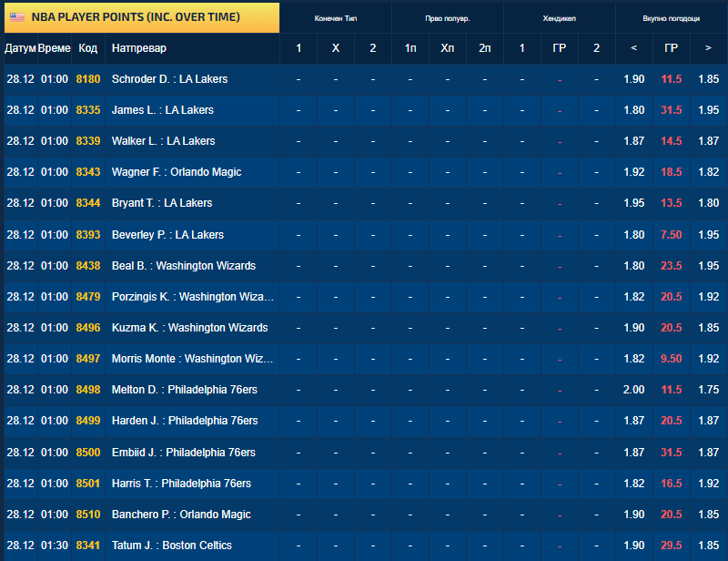Click over 1.92 odds for Harris T.

pyautogui.click(x=709, y=484)
